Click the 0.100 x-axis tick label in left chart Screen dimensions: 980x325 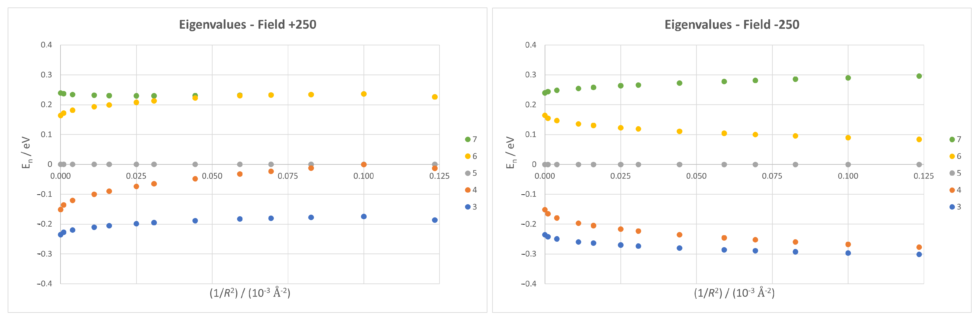[363, 176]
